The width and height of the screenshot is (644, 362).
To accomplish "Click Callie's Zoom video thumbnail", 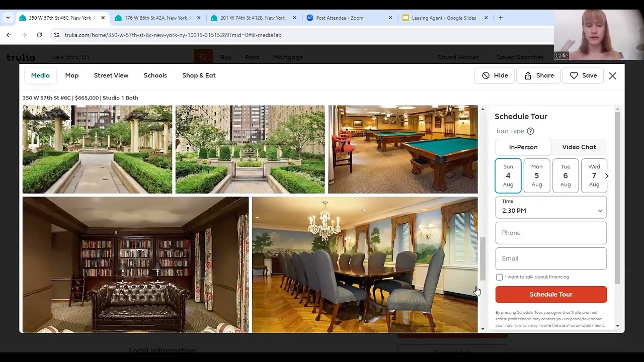I will (599, 35).
